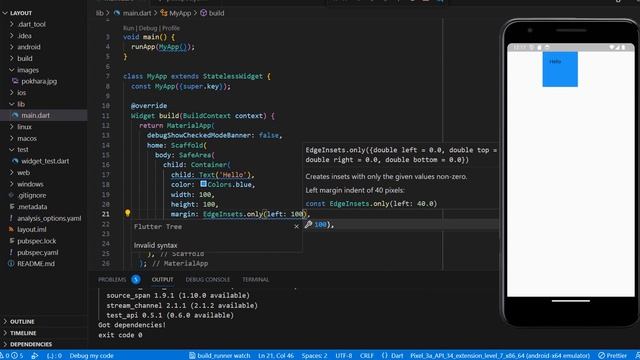Click Ln 21, Col 46 cursor position
Viewport: 640px width, 360px height.
(x=276, y=356)
